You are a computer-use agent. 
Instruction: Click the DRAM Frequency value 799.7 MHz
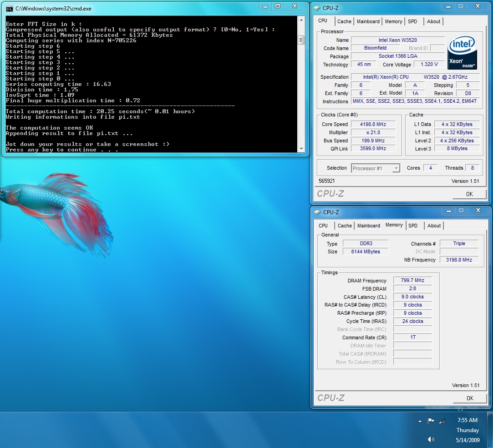pos(412,280)
